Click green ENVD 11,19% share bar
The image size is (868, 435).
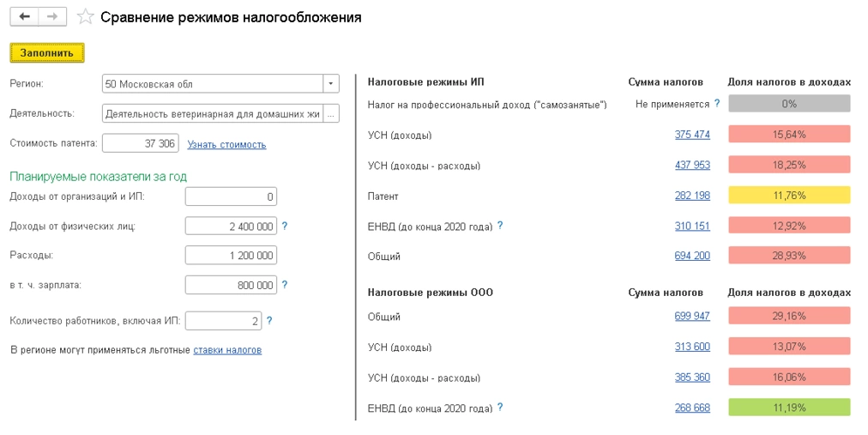(x=789, y=408)
